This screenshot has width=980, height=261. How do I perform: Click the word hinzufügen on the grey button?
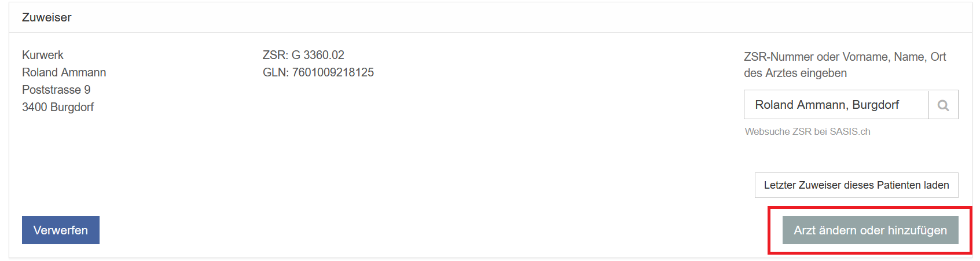pyautogui.click(x=917, y=230)
